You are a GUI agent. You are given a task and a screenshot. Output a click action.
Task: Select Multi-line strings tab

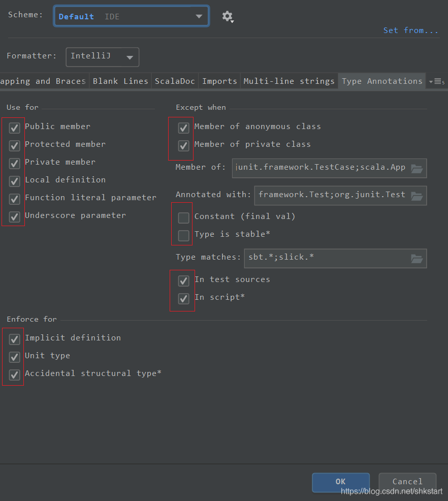coord(289,81)
